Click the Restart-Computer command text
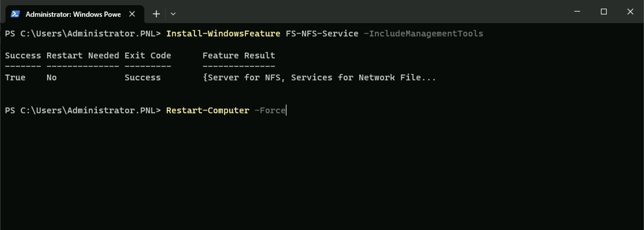The width and height of the screenshot is (644, 230). click(208, 110)
